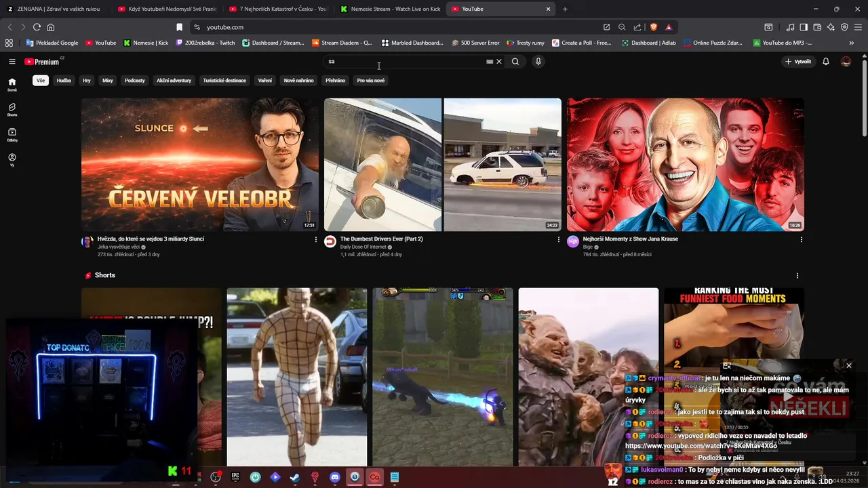Open Jirka vysvětluje věci channel link
The height and width of the screenshot is (488, 868).
coord(119,247)
